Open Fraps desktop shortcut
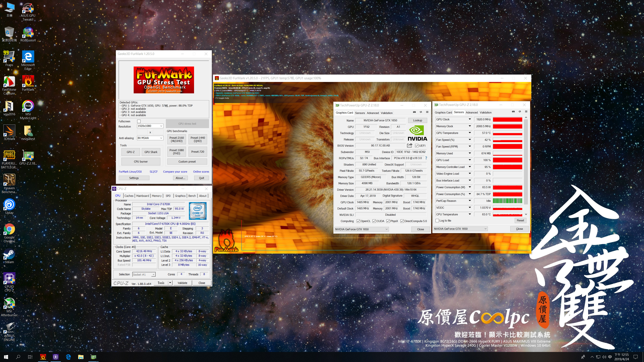 pos(9,58)
